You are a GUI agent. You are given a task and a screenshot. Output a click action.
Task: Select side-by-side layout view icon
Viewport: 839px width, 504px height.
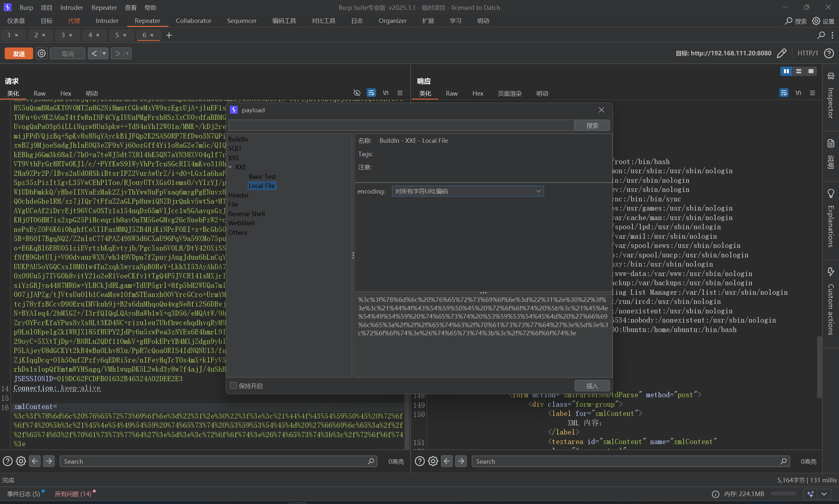pos(786,71)
